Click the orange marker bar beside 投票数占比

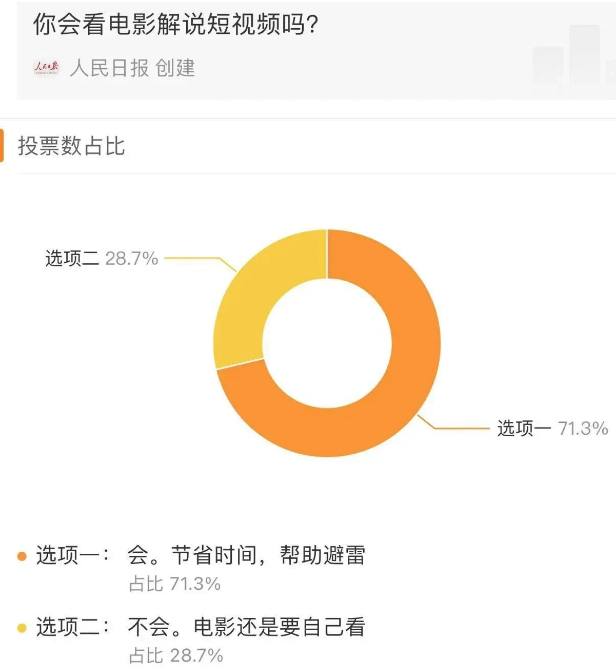point(2,146)
